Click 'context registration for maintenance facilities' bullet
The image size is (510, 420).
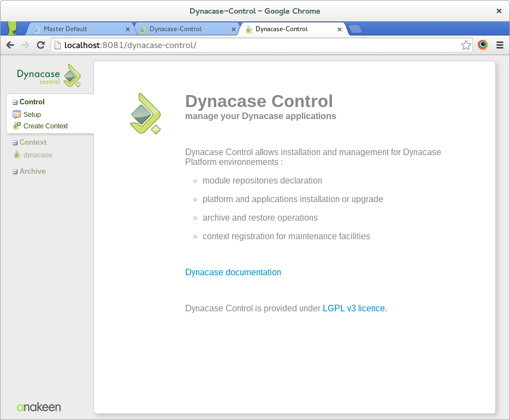coord(286,236)
